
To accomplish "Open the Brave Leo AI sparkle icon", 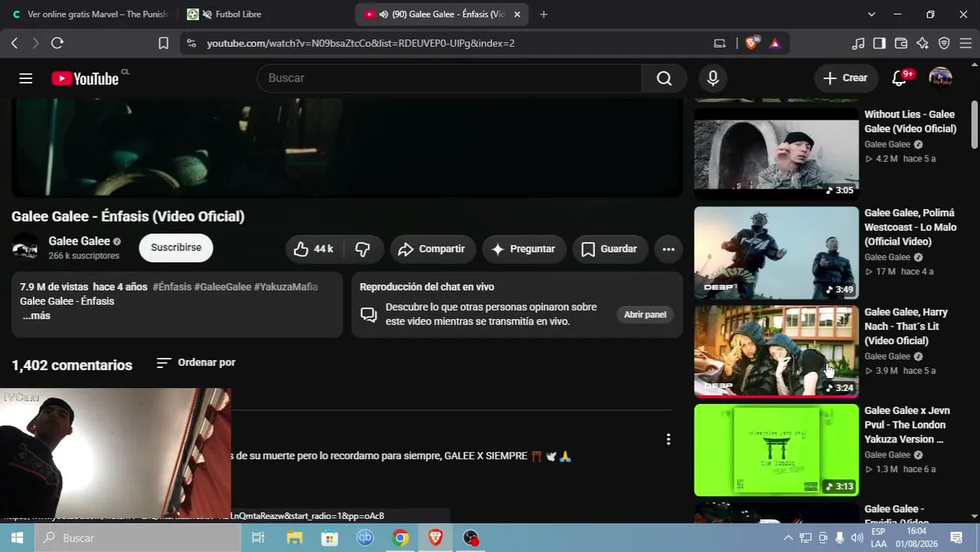I will tap(922, 44).
